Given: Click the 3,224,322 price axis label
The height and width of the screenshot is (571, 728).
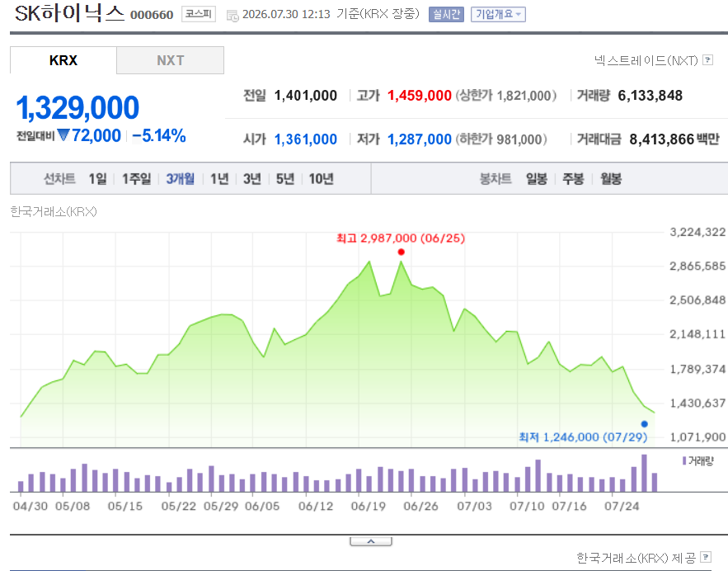Looking at the screenshot, I should (x=697, y=232).
